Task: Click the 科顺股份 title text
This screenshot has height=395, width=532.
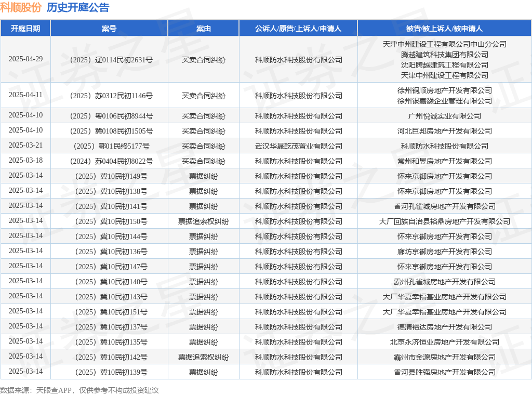Action: [21, 7]
